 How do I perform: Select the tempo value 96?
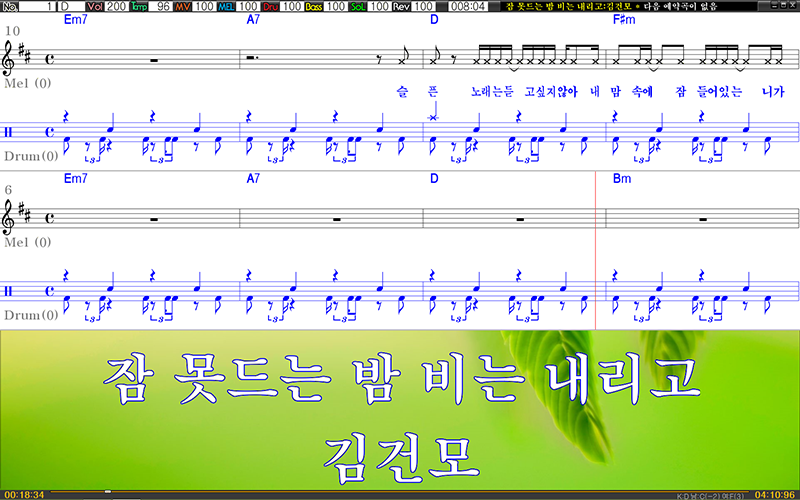tap(160, 6)
